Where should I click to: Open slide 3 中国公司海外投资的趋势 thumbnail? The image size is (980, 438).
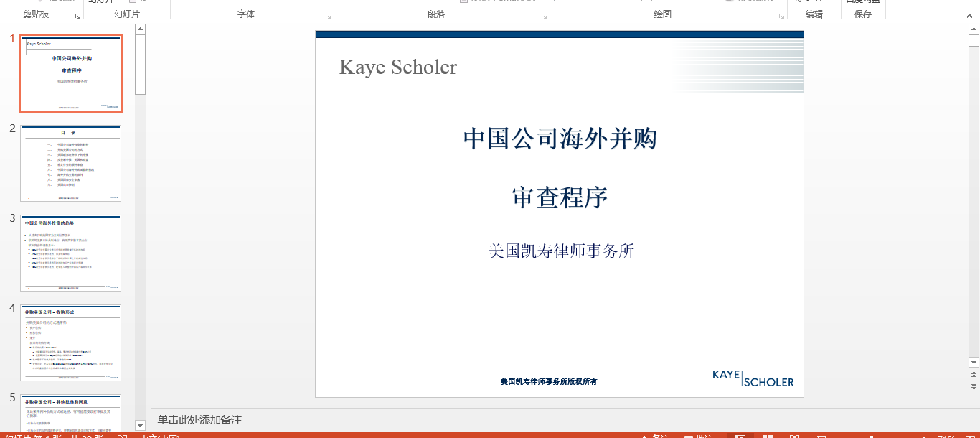click(x=71, y=253)
